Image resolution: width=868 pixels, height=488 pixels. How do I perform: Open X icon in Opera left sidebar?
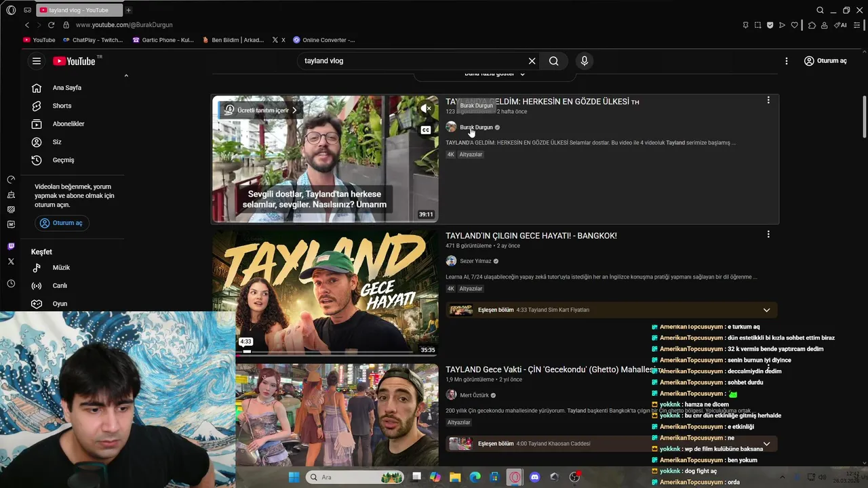coord(11,261)
